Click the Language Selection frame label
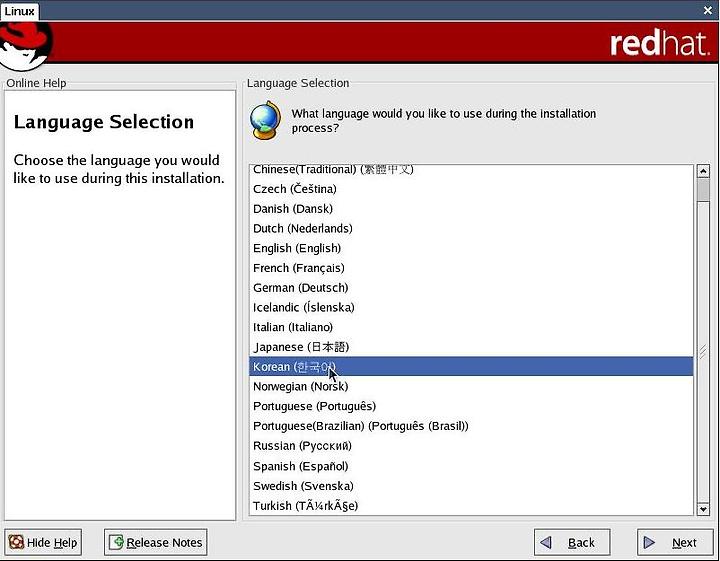This screenshot has height=561, width=720. (x=298, y=83)
